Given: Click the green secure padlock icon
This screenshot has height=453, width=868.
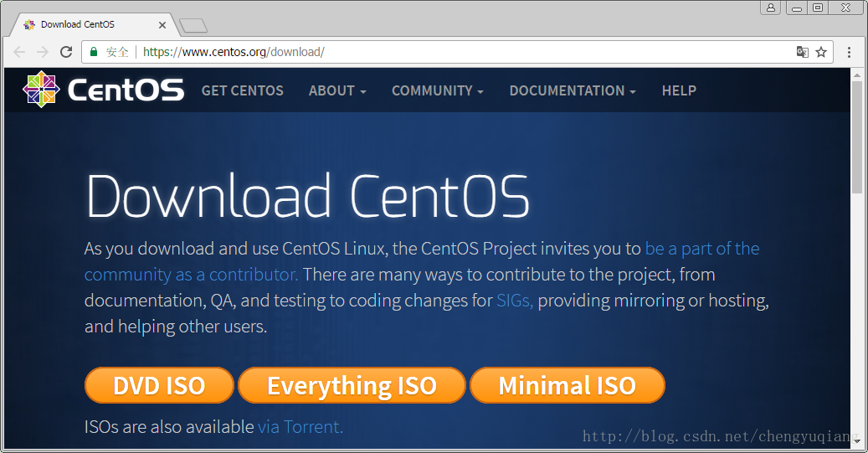Looking at the screenshot, I should [x=94, y=52].
